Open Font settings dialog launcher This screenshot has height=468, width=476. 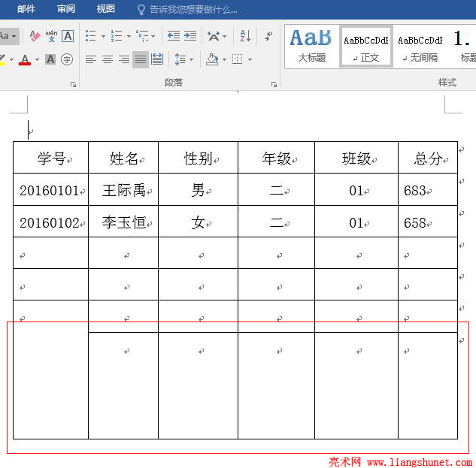coord(73,85)
